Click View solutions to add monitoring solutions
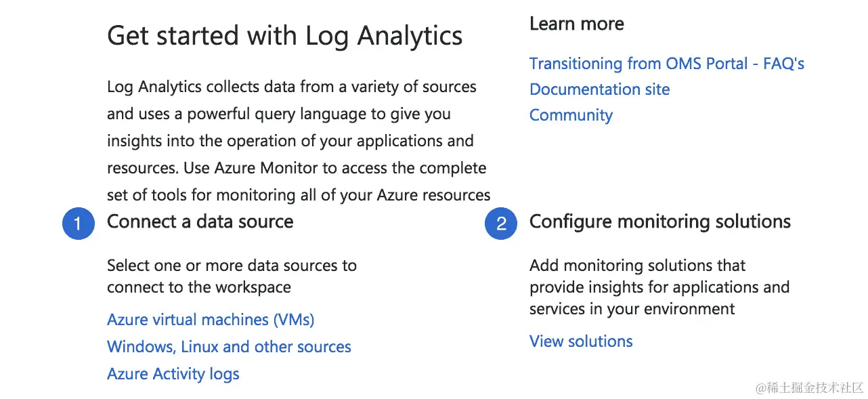 point(581,341)
